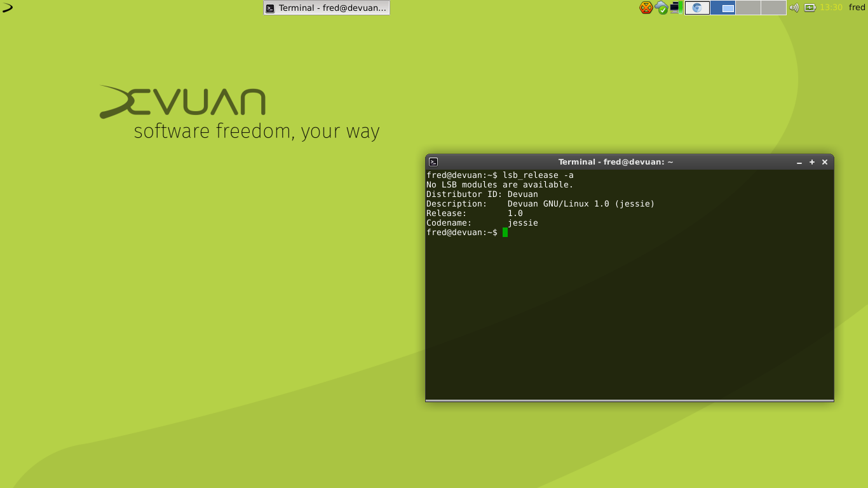Open the system monitor tray icon
Screen dimensions: 868x488
coord(675,8)
